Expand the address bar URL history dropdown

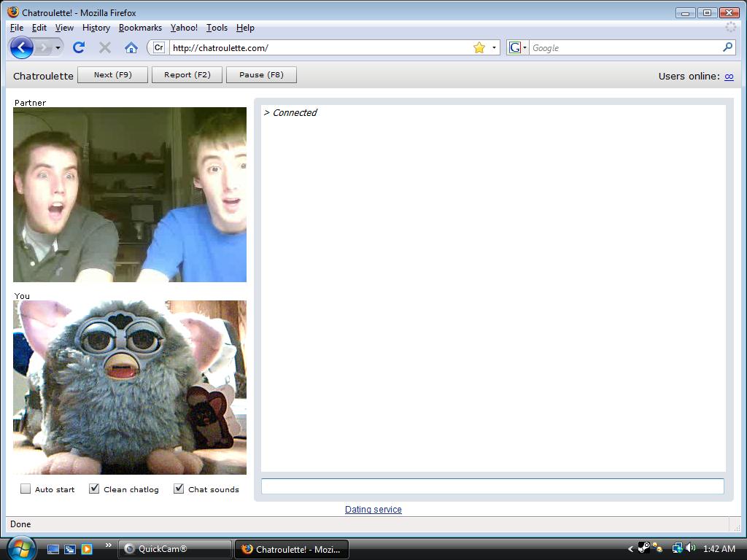494,47
